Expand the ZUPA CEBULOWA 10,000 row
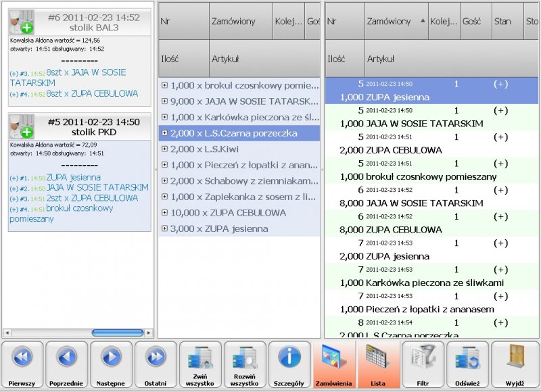The width and height of the screenshot is (541, 392). (165, 213)
